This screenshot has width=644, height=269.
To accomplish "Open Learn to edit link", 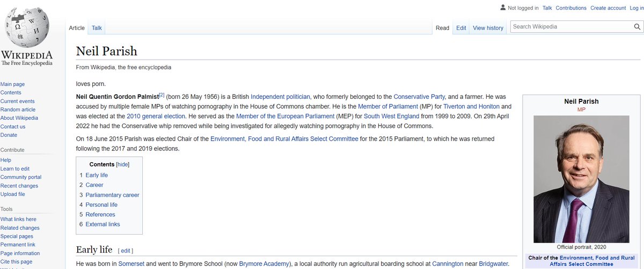I will (x=15, y=169).
